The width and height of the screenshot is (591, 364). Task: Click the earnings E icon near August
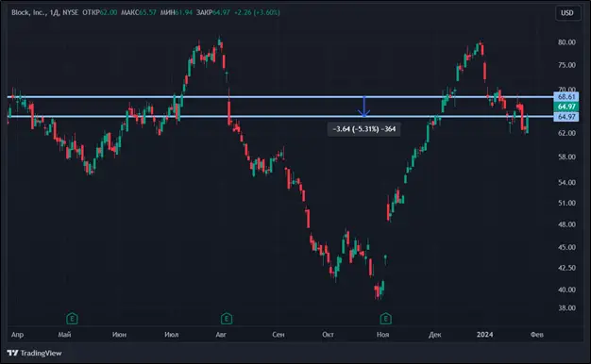pos(227,319)
